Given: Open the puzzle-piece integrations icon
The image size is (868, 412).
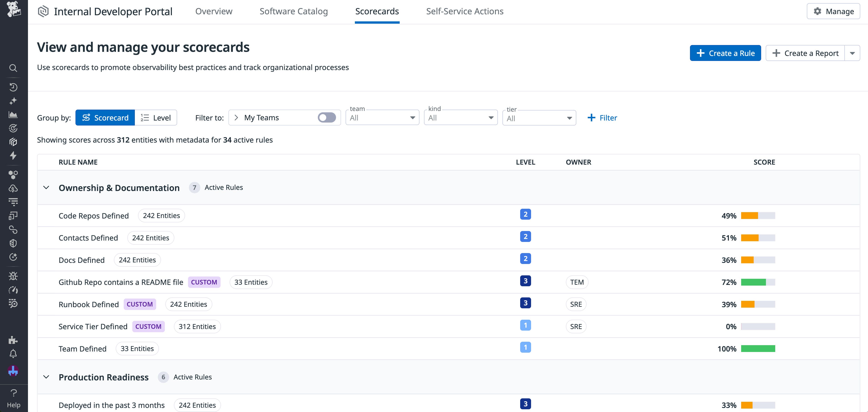Looking at the screenshot, I should [x=13, y=340].
